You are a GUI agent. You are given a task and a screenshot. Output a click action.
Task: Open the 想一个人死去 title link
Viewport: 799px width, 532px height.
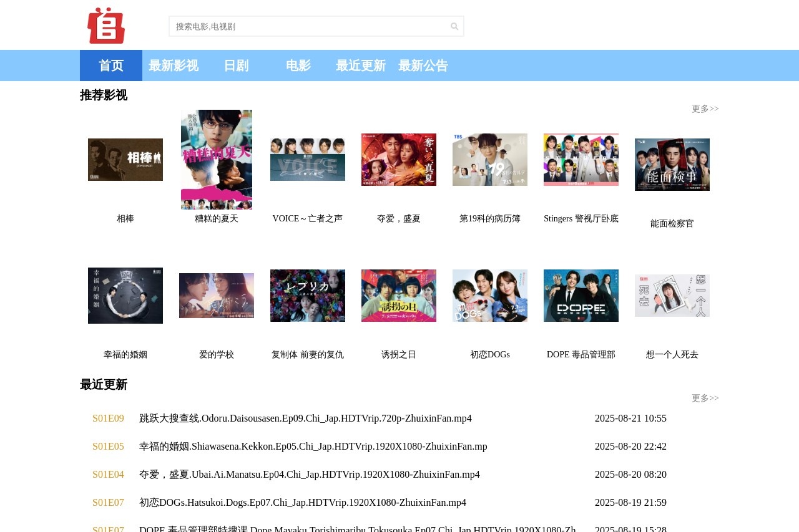672,355
